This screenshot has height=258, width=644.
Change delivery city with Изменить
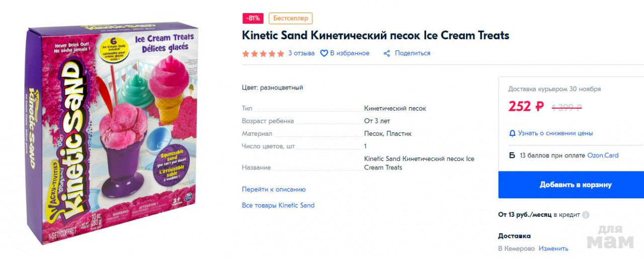tap(553, 248)
